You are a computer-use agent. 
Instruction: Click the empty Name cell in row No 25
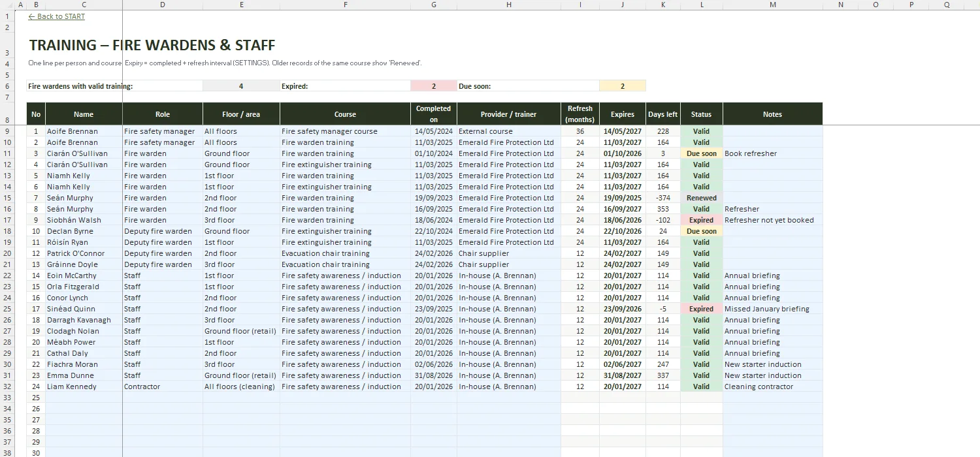(x=84, y=398)
